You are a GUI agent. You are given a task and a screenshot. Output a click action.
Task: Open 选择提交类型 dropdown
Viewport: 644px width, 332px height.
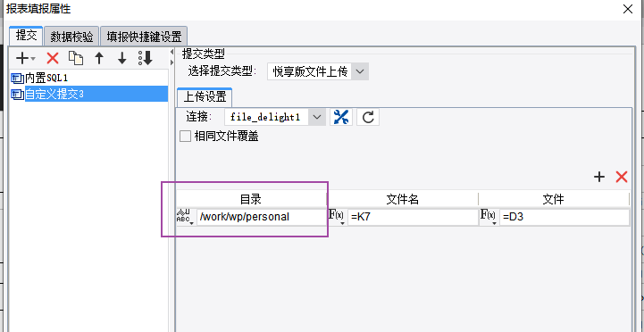click(x=318, y=71)
